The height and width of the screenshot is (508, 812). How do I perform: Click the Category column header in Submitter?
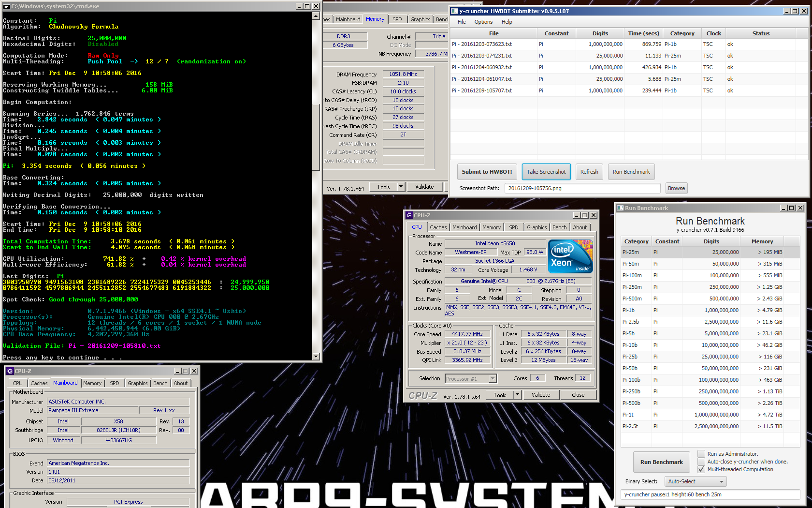click(682, 33)
